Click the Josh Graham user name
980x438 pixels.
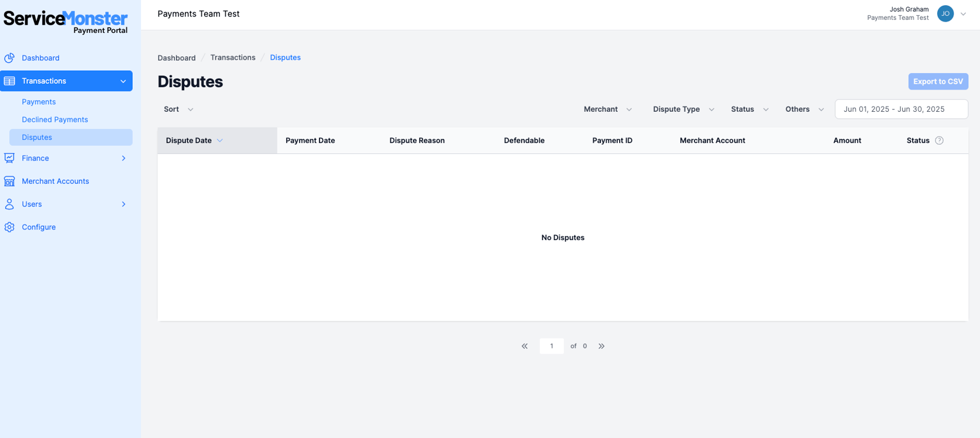pyautogui.click(x=909, y=9)
